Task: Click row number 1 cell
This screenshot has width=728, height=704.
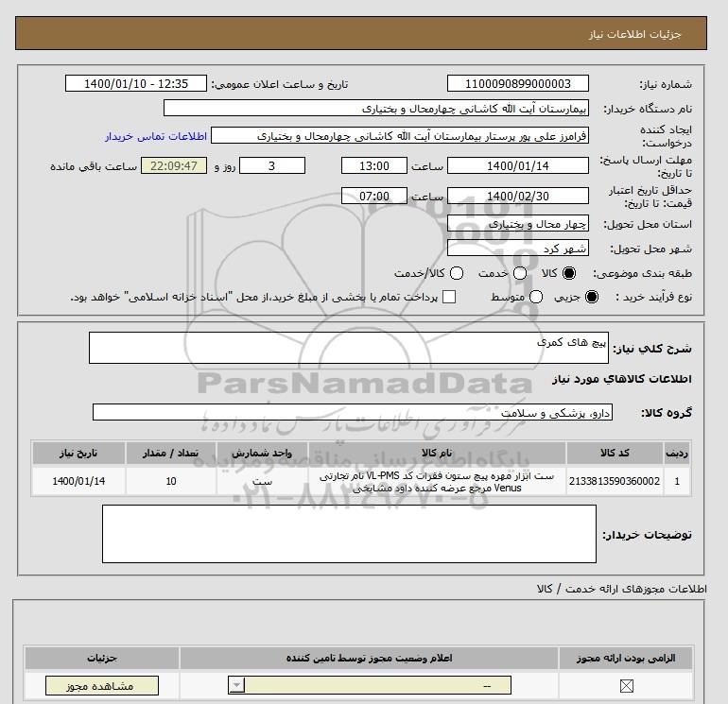Action: tap(677, 481)
